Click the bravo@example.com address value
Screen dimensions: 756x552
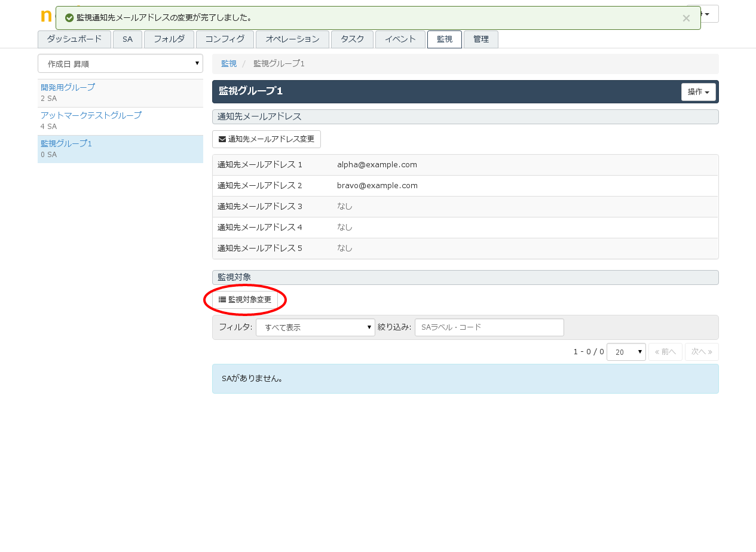[377, 186]
